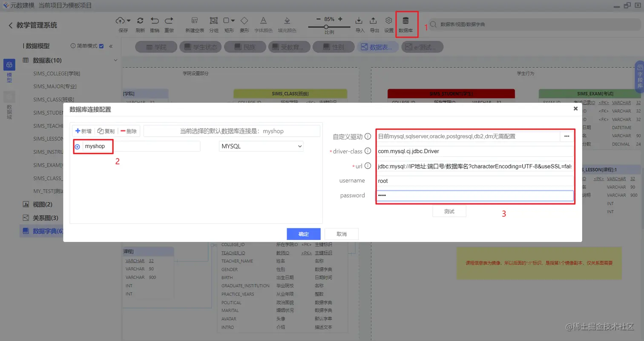Click the 刷新 refresh icon

140,20
